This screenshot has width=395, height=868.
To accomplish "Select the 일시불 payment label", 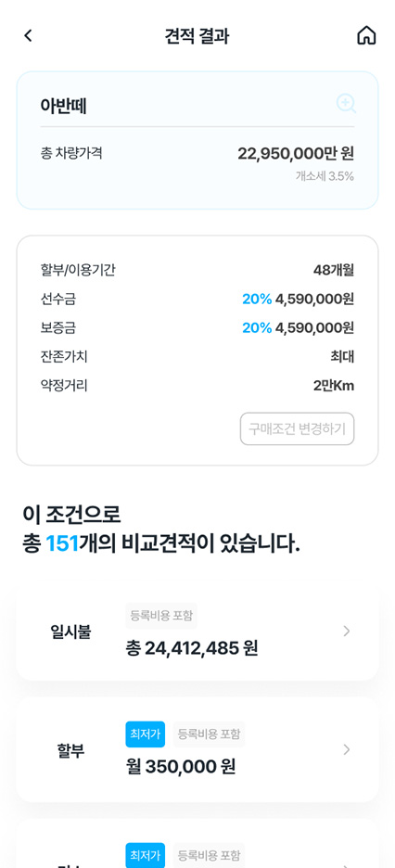I will (70, 632).
